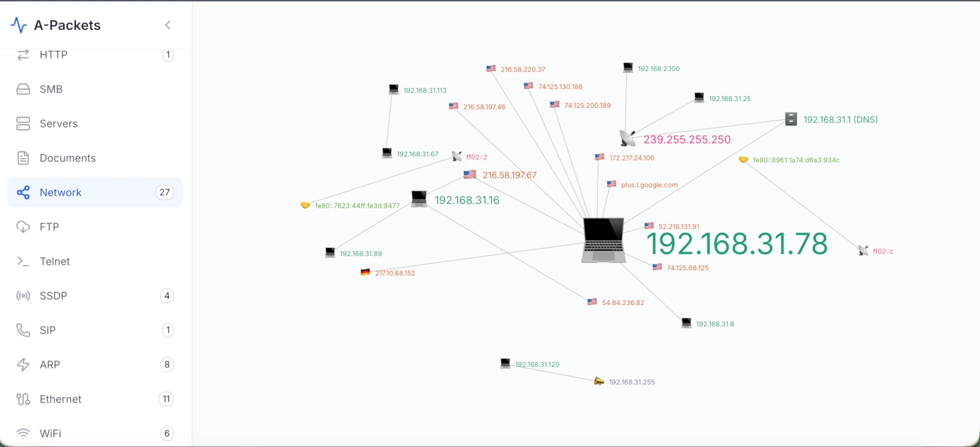Screen dimensions: 980x447
Task: Select computer node 192.168.31.8
Action: tap(687, 323)
